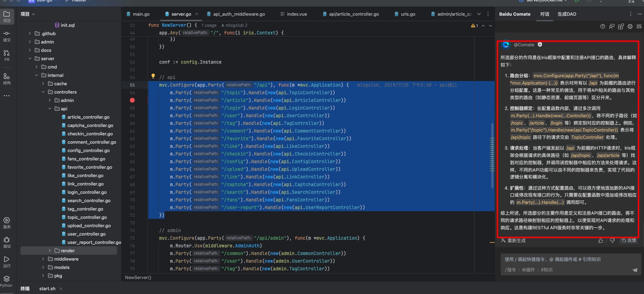Click the Comate shield badge icon

click(x=540, y=45)
